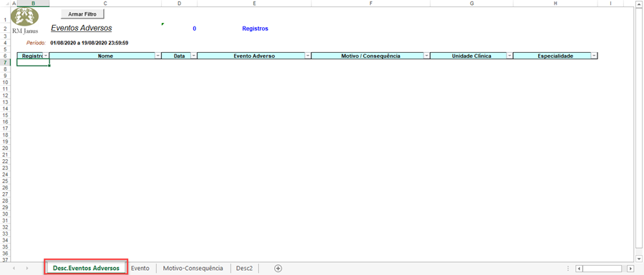Viewport: 644px width, 275px height.
Task: Open the Unidade Clínica filter dropdown
Action: 509,56
